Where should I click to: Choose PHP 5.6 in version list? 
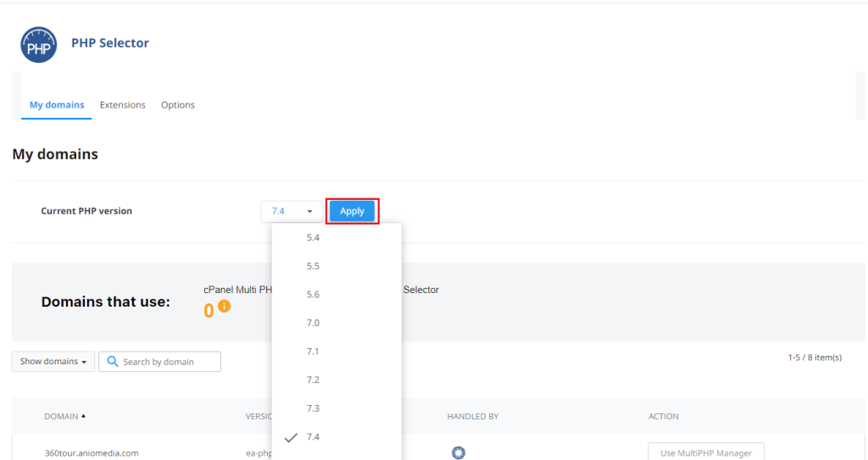point(313,295)
